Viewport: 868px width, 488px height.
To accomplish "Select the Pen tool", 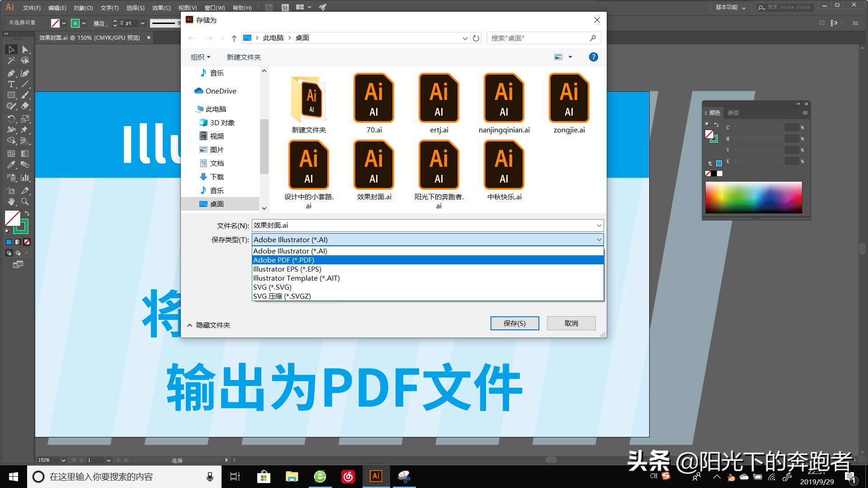I will tap(11, 73).
